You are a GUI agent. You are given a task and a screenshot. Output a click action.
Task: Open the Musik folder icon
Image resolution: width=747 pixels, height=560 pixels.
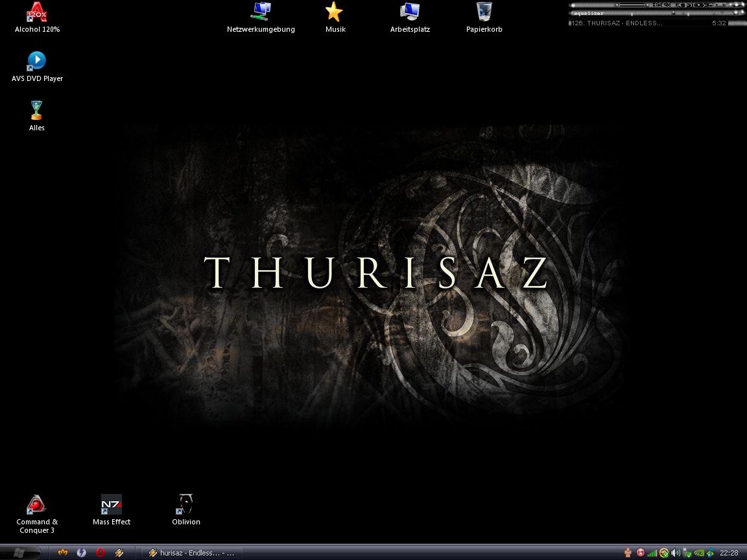tap(335, 12)
